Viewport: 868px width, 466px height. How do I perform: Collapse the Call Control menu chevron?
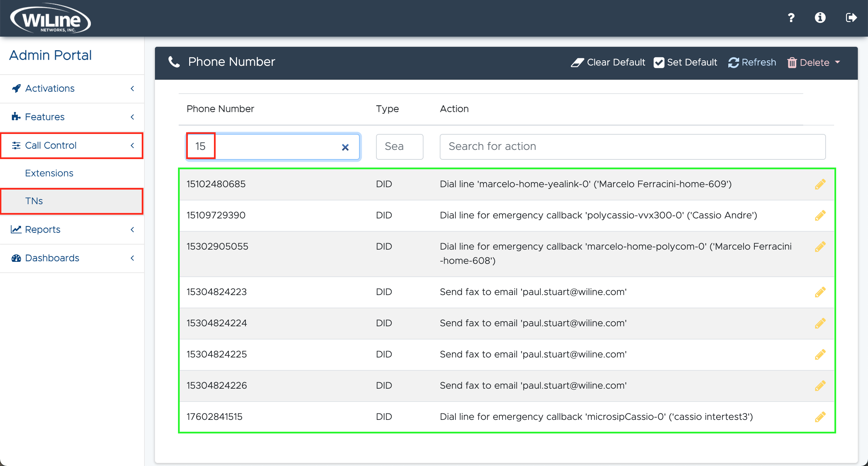(132, 145)
